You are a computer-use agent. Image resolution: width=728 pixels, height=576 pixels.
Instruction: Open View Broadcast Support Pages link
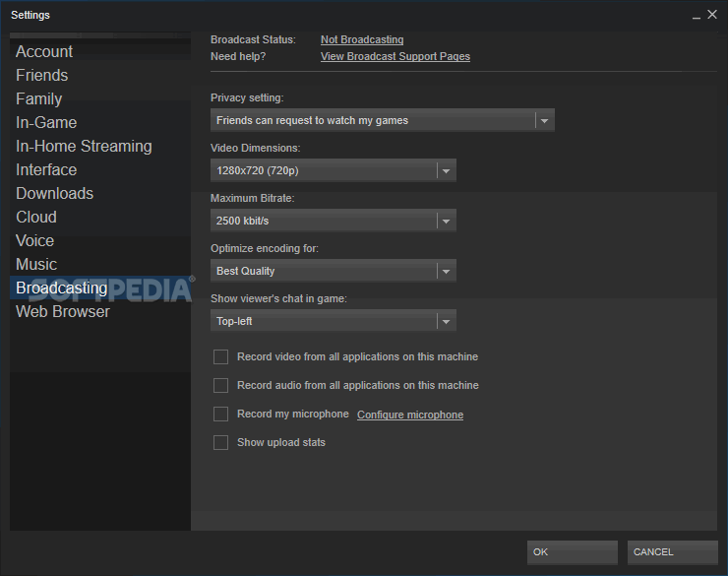tap(395, 57)
